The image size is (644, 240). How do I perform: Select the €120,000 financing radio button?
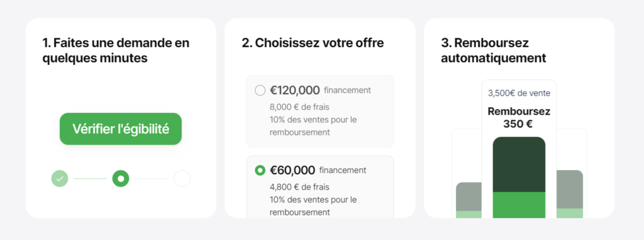pyautogui.click(x=260, y=90)
